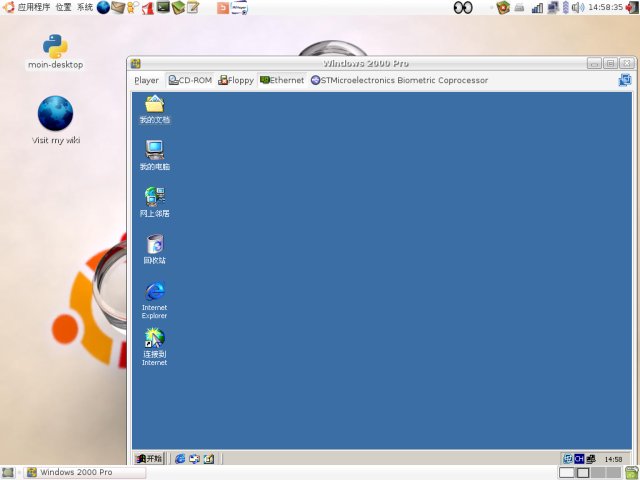Click the CH input language indicator
Screen dimensions: 640x480
(579, 459)
